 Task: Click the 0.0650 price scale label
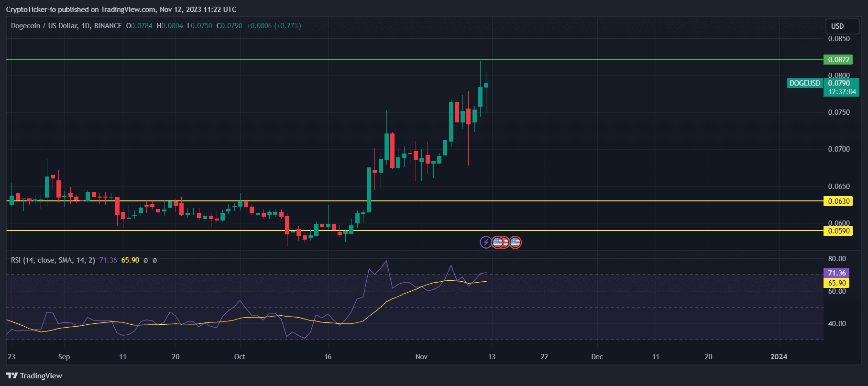pos(839,187)
